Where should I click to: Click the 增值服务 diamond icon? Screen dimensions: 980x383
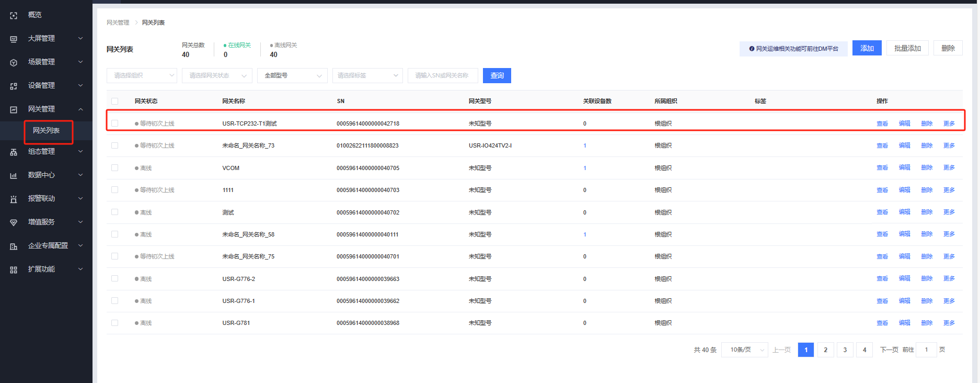(x=14, y=223)
